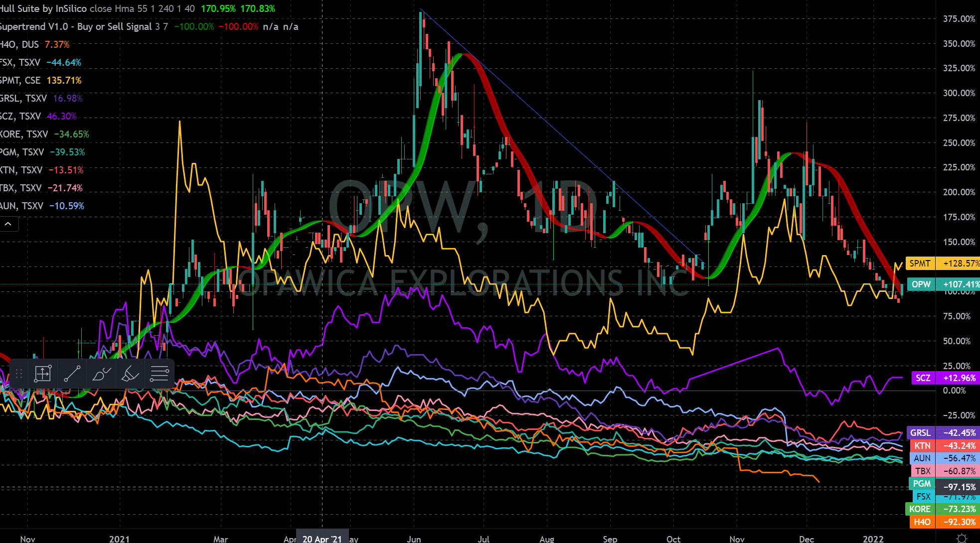Click the 375.00% level on price scale
The height and width of the screenshot is (543, 980).
(959, 19)
